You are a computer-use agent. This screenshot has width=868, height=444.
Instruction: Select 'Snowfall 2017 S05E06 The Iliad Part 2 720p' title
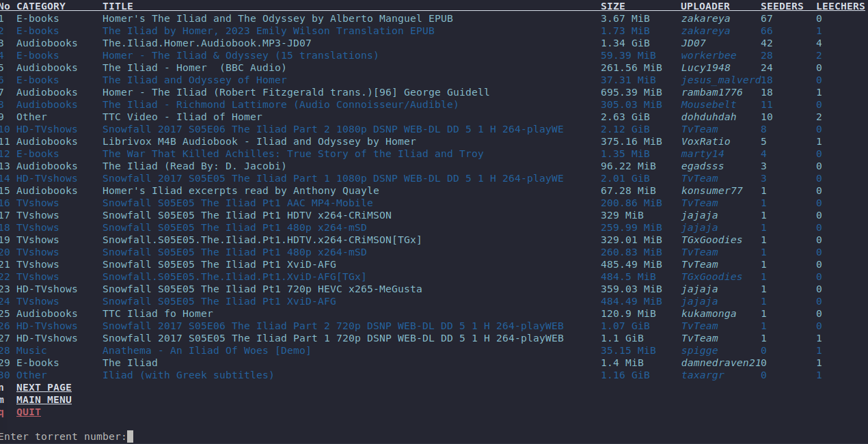333,326
